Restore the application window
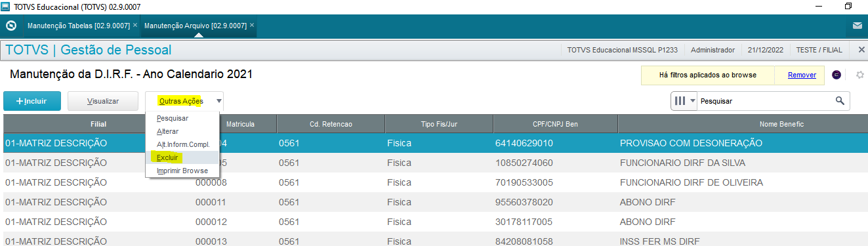Screen dimensions: 868x246 point(848,6)
